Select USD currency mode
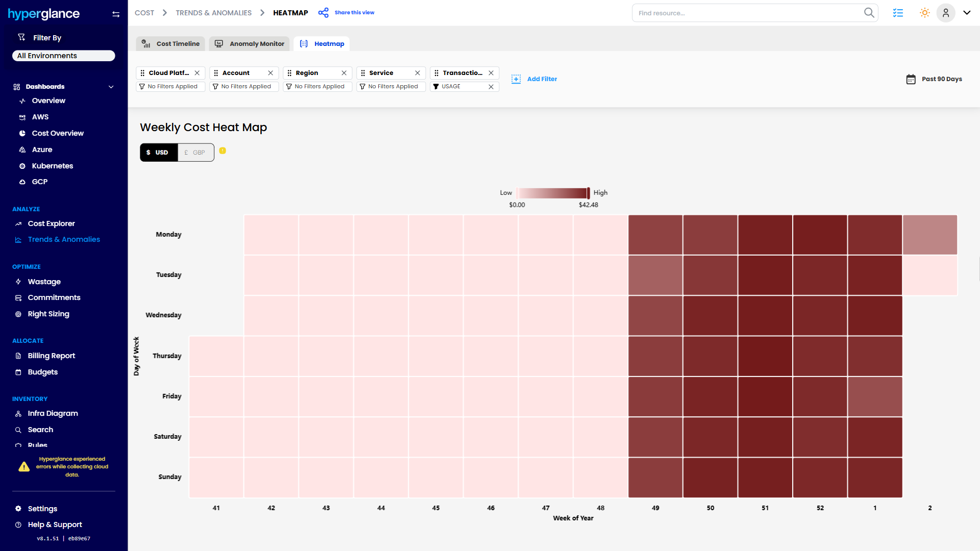The height and width of the screenshot is (551, 980). [x=158, y=152]
